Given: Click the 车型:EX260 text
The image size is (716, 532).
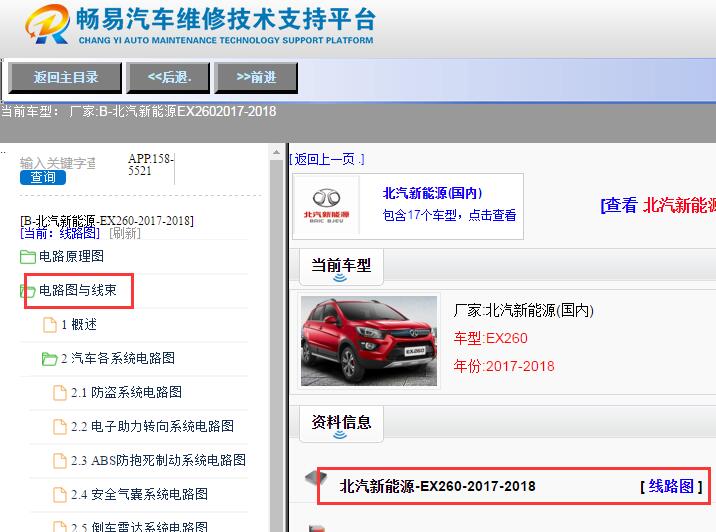Looking at the screenshot, I should click(x=490, y=338).
